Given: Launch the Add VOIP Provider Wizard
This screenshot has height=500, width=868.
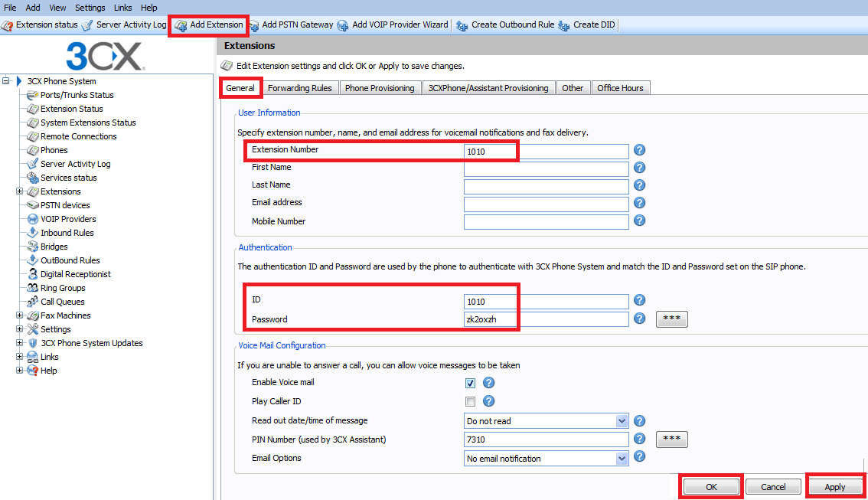Looking at the screenshot, I should coord(343,25).
